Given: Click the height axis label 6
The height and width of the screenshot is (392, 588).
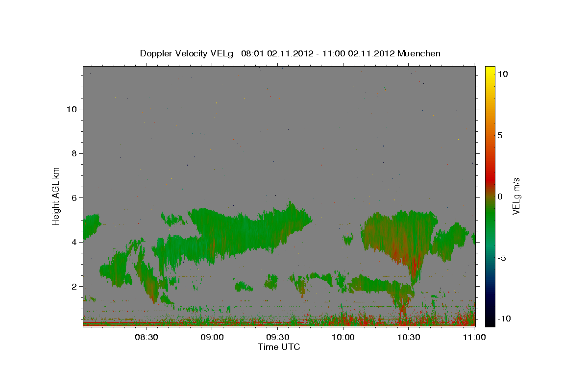Looking at the screenshot, I should (x=74, y=197).
